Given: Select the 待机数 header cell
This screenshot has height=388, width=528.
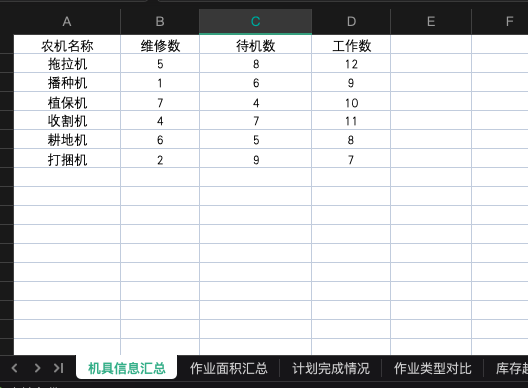Looking at the screenshot, I should tap(256, 45).
